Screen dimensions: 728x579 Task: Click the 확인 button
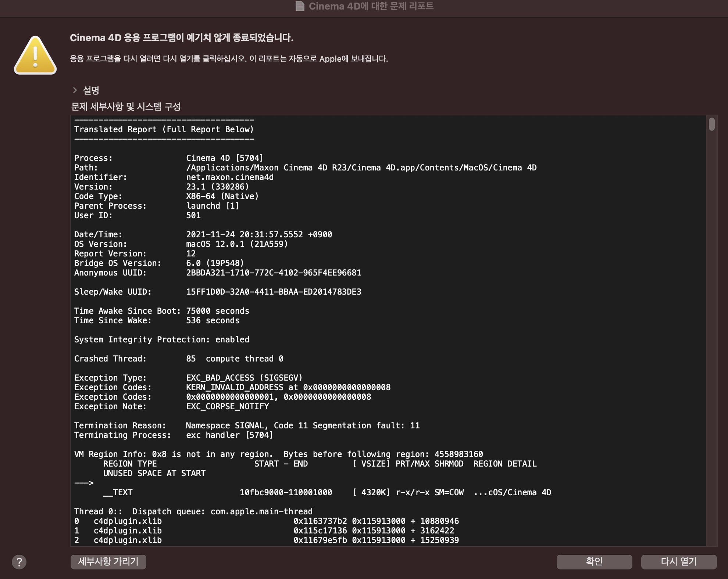click(x=594, y=561)
